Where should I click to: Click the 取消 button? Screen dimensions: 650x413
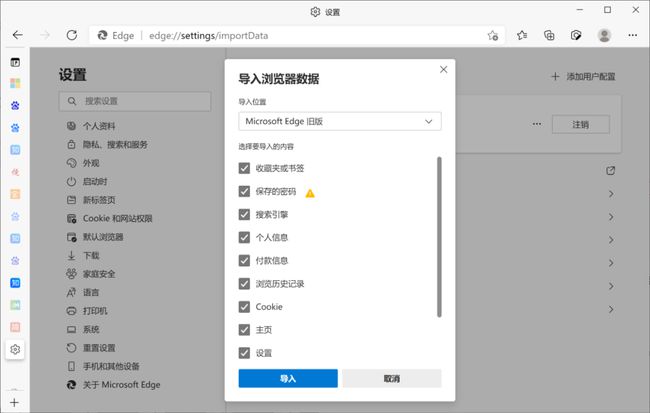[x=392, y=379]
